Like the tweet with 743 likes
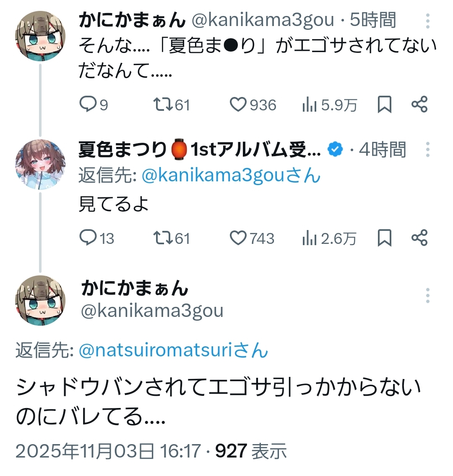Viewport: 453px width, 476px height. (x=238, y=238)
